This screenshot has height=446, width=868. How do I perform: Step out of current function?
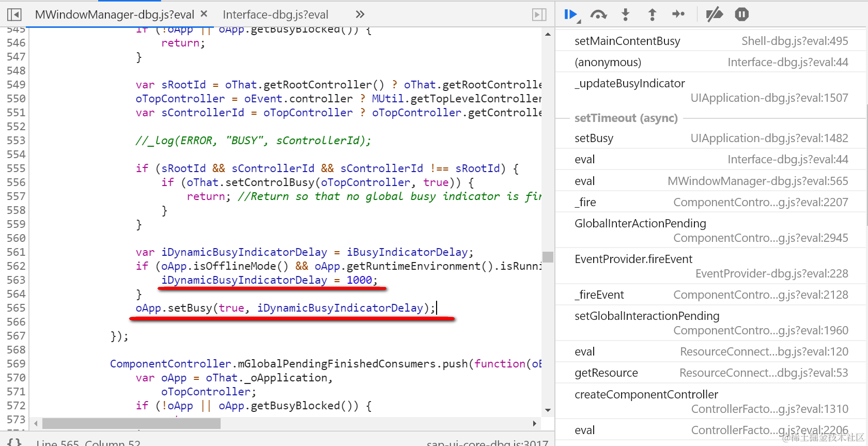[652, 14]
